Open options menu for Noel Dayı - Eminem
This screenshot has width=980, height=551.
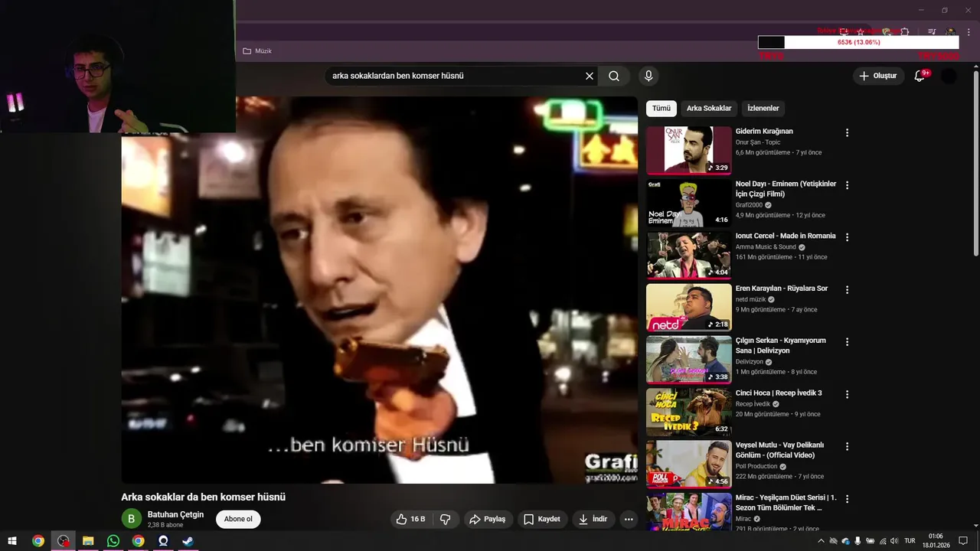point(847,184)
